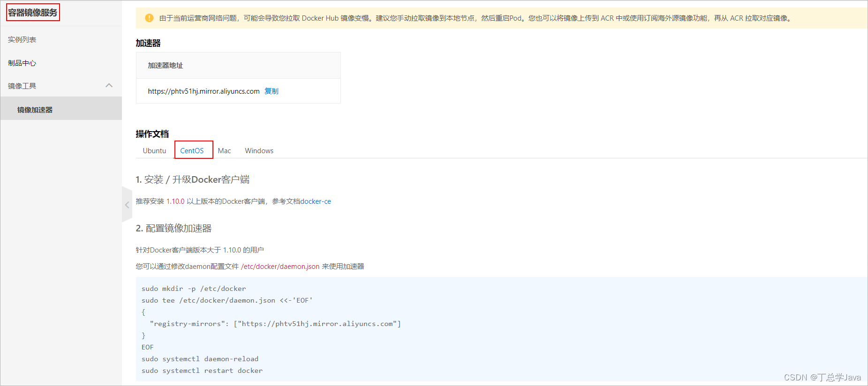868x386 pixels.
Task: Click the sudo tee /etc/docker/daemon.json code line
Action: point(227,300)
